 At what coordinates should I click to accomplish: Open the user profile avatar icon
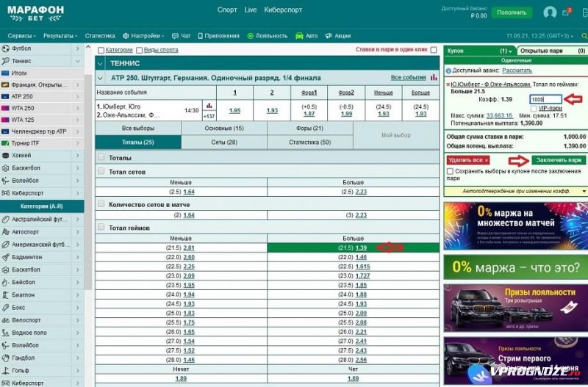(549, 12)
